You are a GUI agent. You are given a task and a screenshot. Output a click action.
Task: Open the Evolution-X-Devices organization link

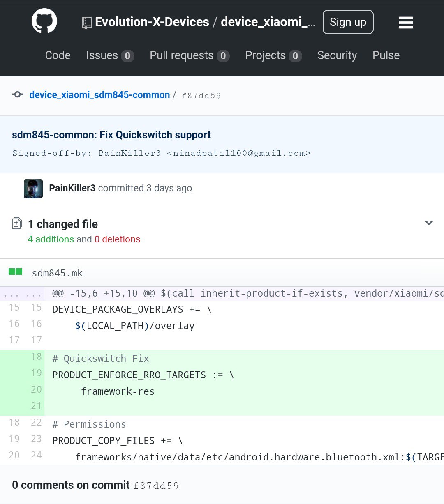click(152, 22)
